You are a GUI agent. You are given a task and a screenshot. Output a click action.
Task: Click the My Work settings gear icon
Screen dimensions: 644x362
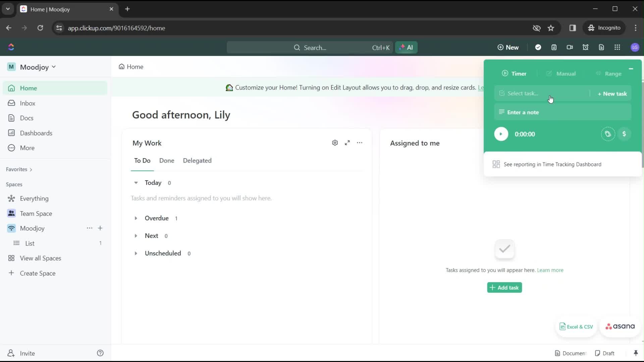pyautogui.click(x=335, y=142)
